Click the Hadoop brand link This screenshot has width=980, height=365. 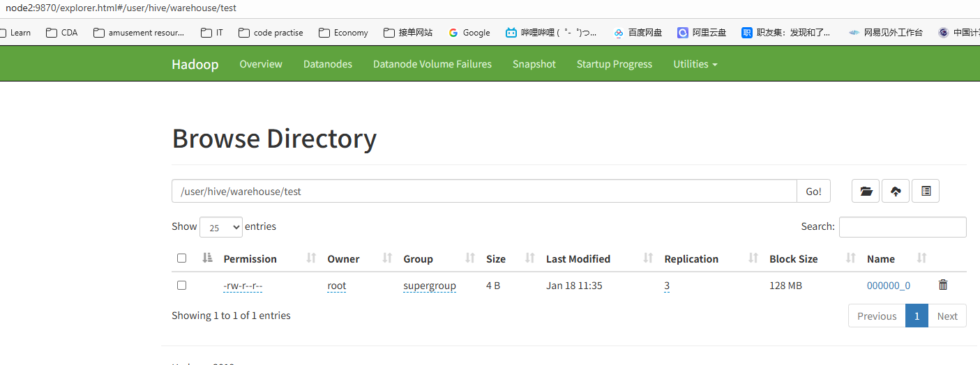(x=195, y=64)
